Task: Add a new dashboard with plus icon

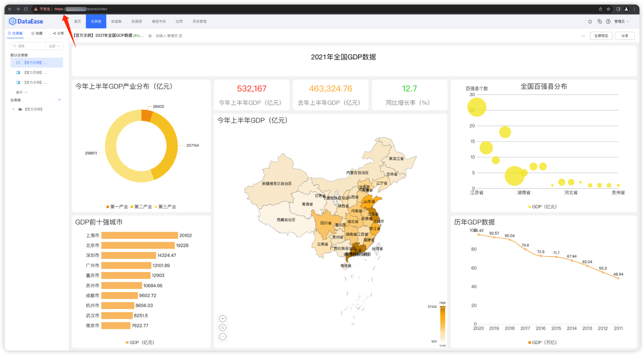Action: (x=59, y=100)
